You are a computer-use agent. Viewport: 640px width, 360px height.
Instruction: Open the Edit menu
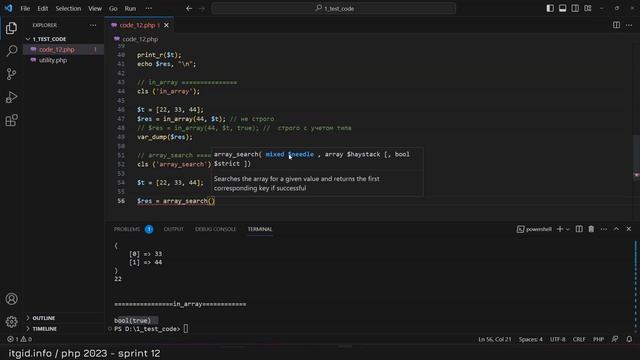point(42,8)
